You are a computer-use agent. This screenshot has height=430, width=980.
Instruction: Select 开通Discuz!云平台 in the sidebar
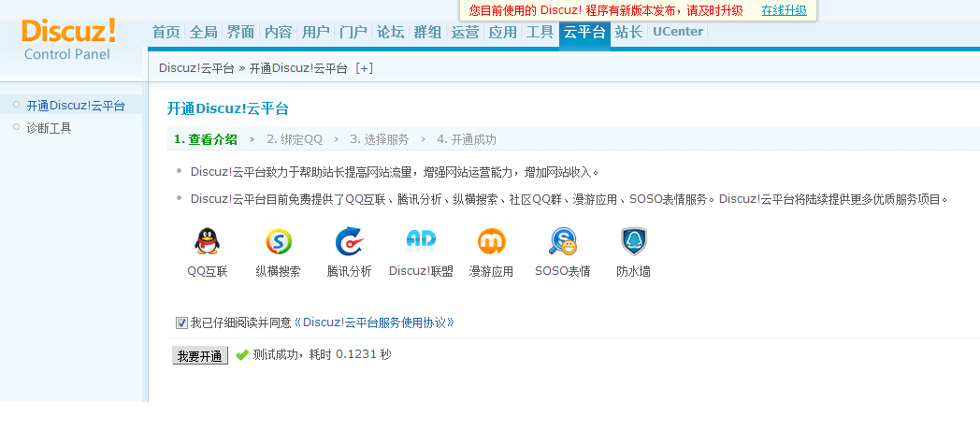[x=76, y=106]
